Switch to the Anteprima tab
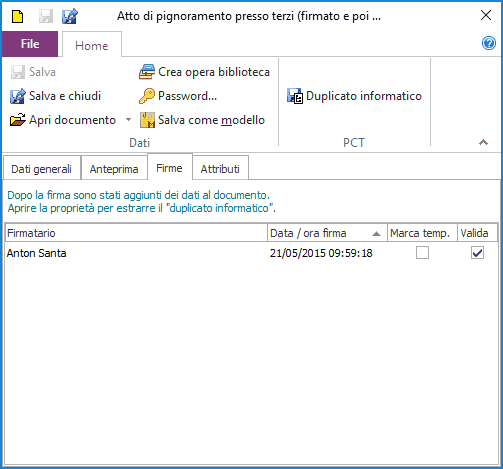503x469 pixels. click(x=114, y=169)
